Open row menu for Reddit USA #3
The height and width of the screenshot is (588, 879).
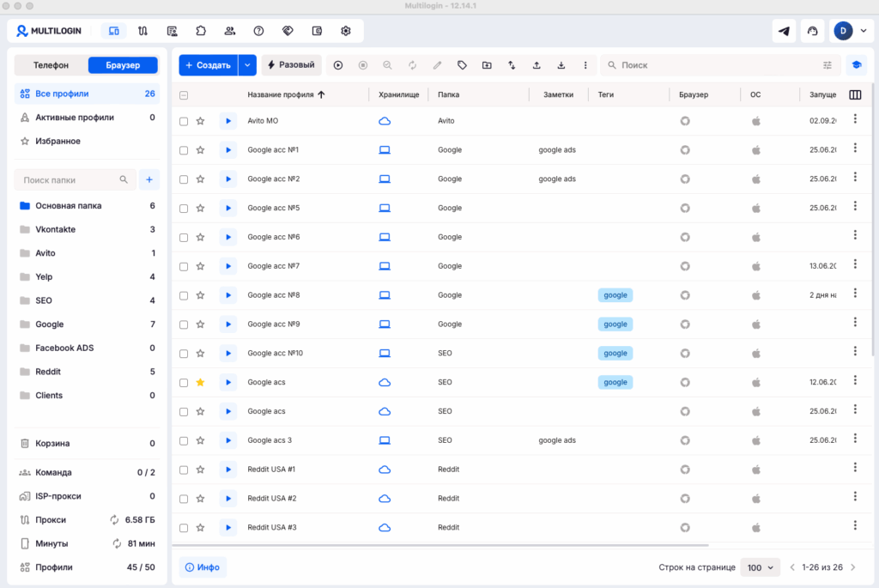(x=855, y=525)
